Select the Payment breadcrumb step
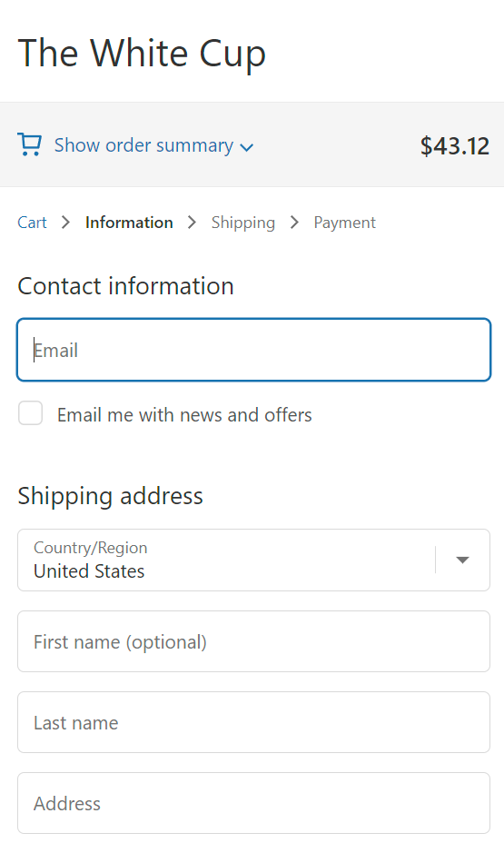 click(x=344, y=223)
